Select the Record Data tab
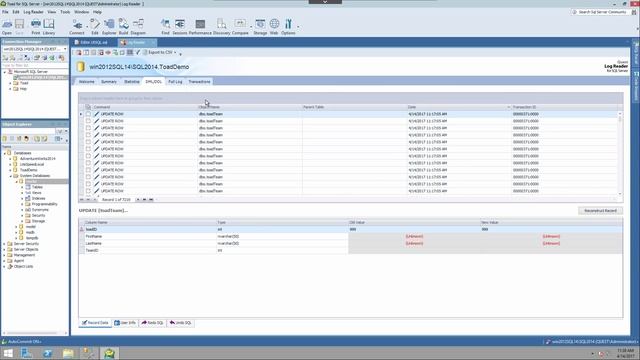This screenshot has height=360, width=640. (x=95, y=323)
